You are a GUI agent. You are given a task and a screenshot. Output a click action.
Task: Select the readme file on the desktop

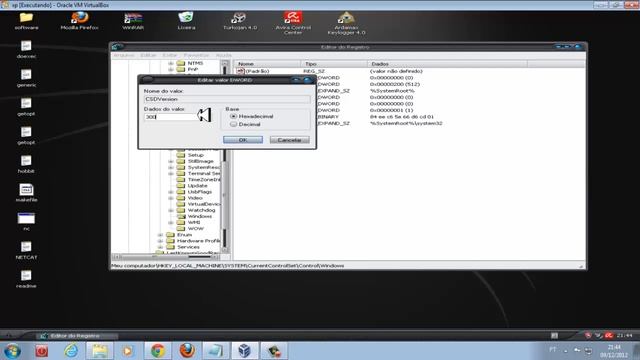point(26,279)
